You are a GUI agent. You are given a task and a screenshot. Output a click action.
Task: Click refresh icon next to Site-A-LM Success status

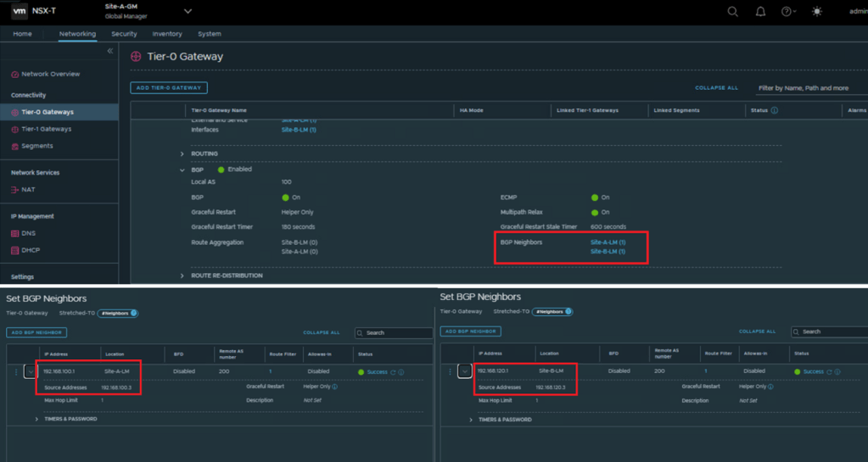click(x=393, y=372)
